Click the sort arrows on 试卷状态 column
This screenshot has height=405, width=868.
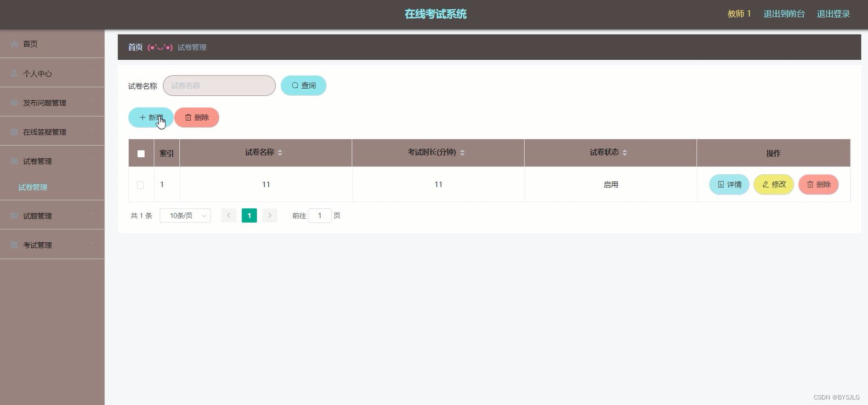coord(625,152)
